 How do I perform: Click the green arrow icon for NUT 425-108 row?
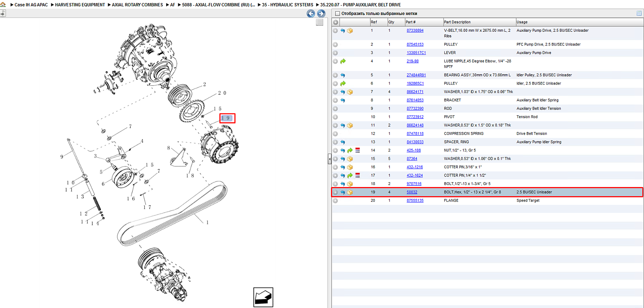click(x=350, y=150)
